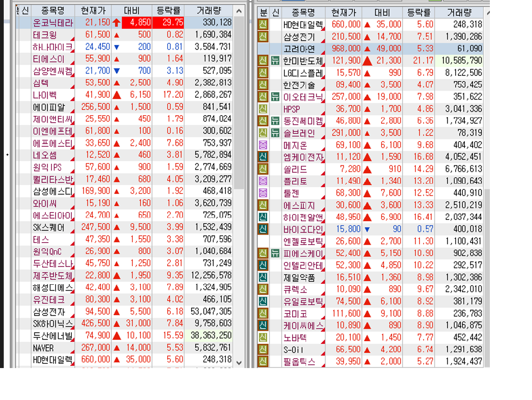The image size is (532, 400).
Task: Click the 신 badge in the S-Oil row
Action: (263, 350)
